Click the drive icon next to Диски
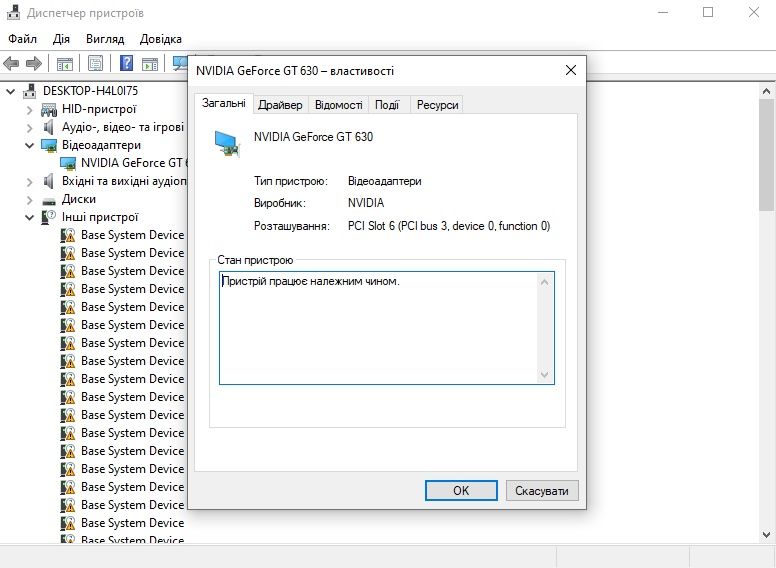The height and width of the screenshot is (568, 776). 49,200
